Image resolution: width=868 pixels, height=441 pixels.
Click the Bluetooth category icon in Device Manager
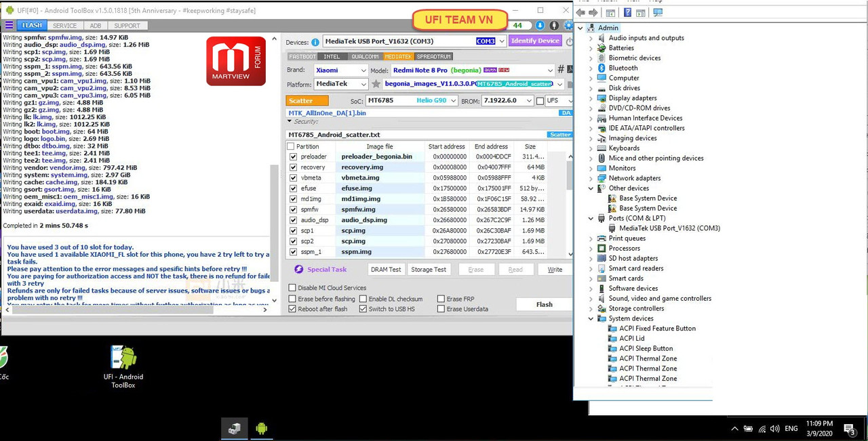click(601, 68)
